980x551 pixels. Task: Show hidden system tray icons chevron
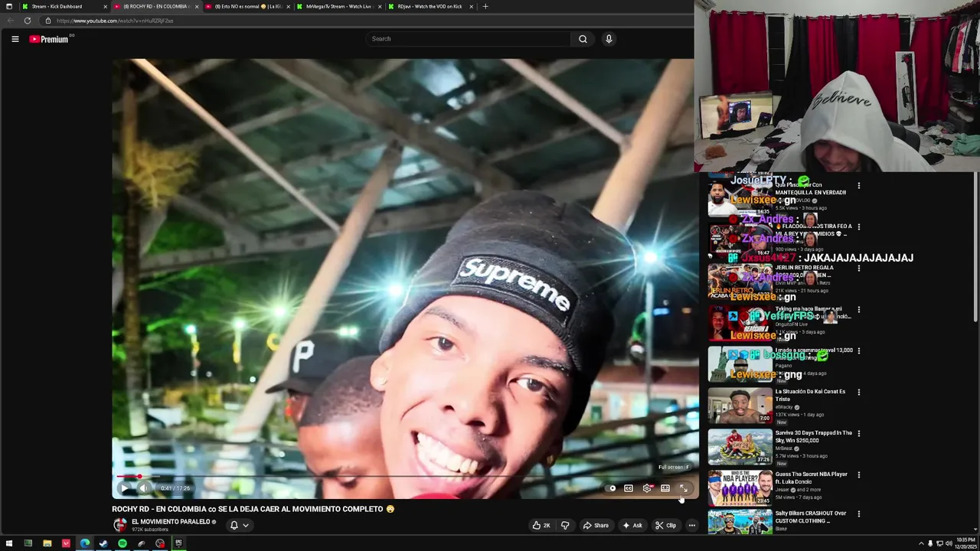pos(921,543)
